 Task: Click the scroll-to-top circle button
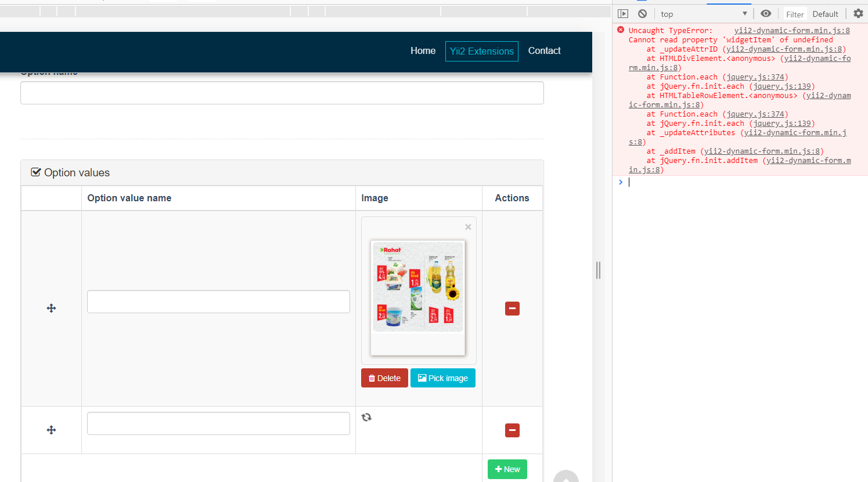[x=566, y=476]
